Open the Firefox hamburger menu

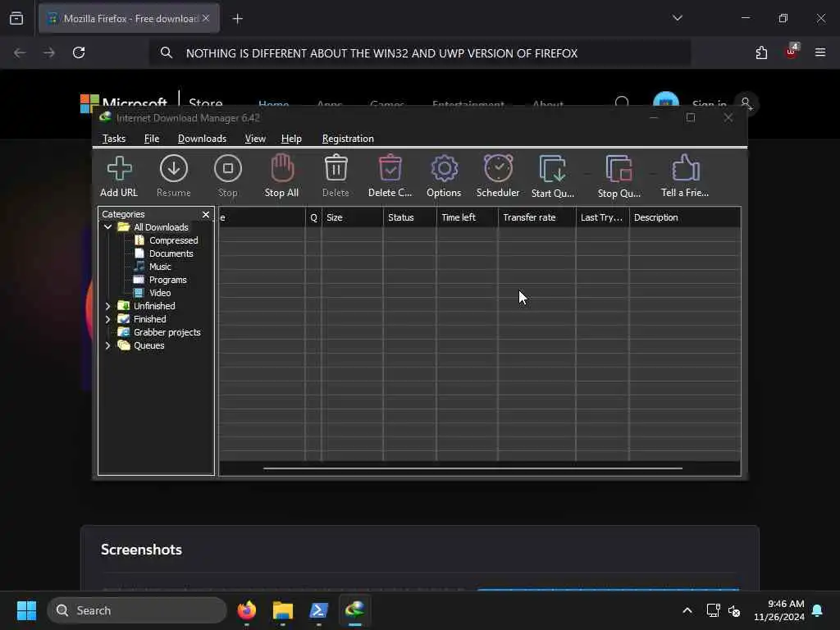819,52
